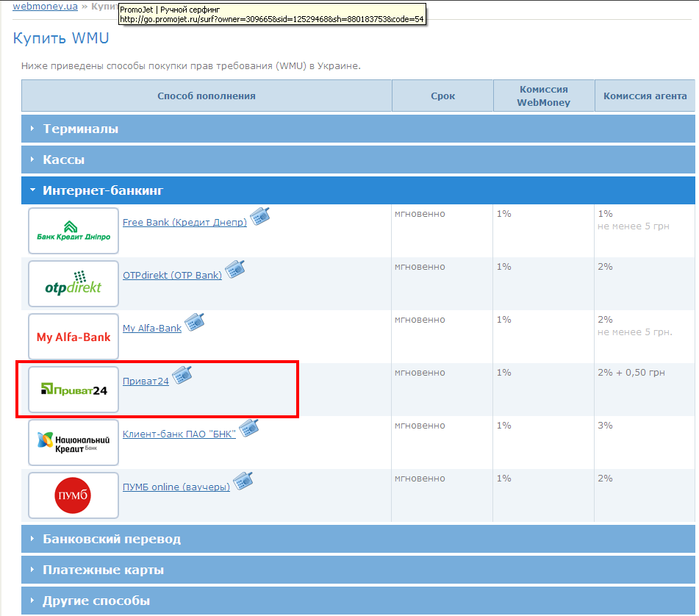Image resolution: width=699 pixels, height=616 pixels.
Task: Click the wallet icon beside ПУМБ online link
Action: (243, 481)
